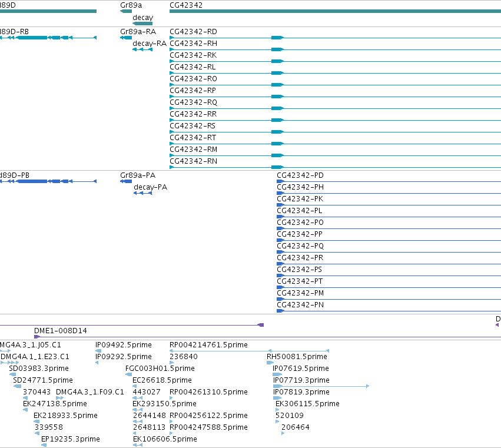
Task: Select transcript CG42342-RK
Action: point(193,55)
